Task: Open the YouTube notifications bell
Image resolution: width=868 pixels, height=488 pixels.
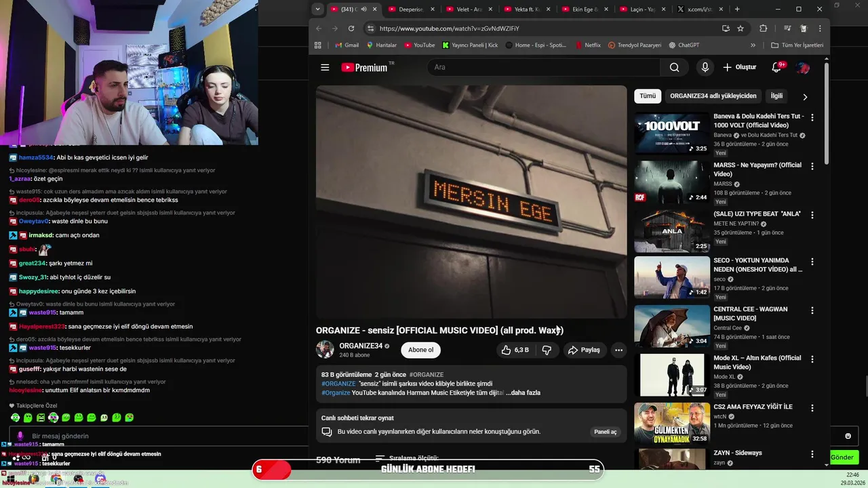Action: (777, 67)
